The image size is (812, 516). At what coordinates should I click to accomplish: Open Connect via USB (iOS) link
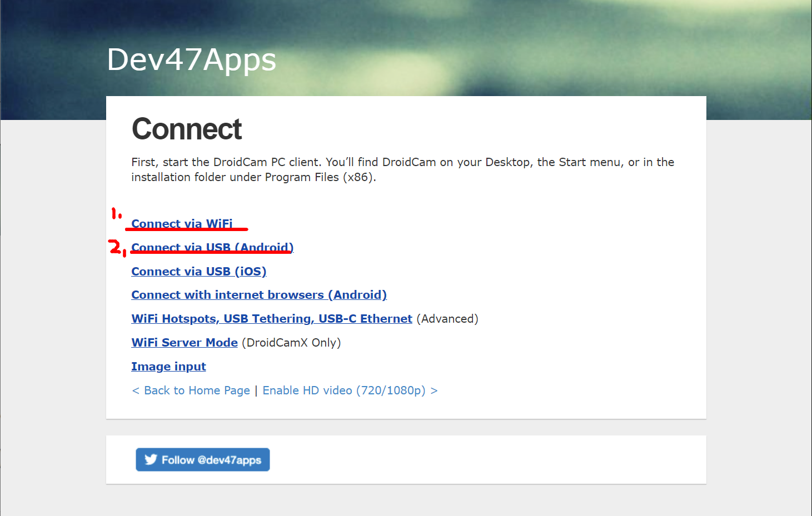(199, 272)
